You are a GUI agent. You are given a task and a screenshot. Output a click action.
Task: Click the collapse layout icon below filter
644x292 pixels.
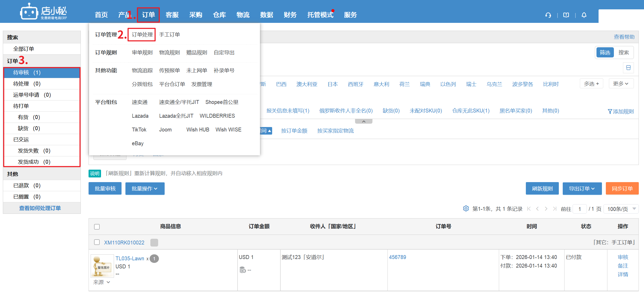628,68
